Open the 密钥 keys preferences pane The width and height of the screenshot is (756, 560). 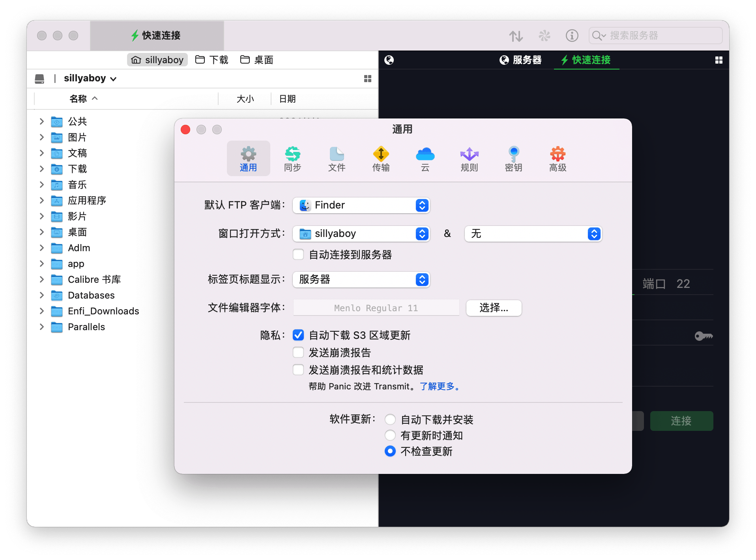click(513, 159)
